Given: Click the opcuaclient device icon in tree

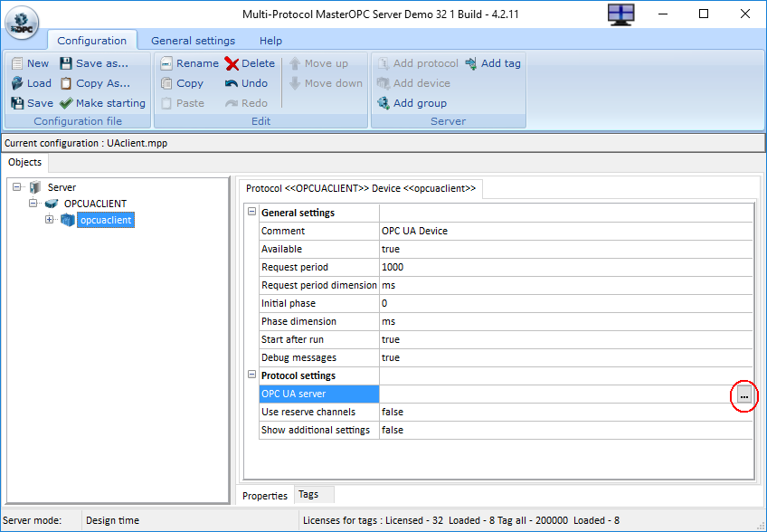Looking at the screenshot, I should [x=68, y=220].
